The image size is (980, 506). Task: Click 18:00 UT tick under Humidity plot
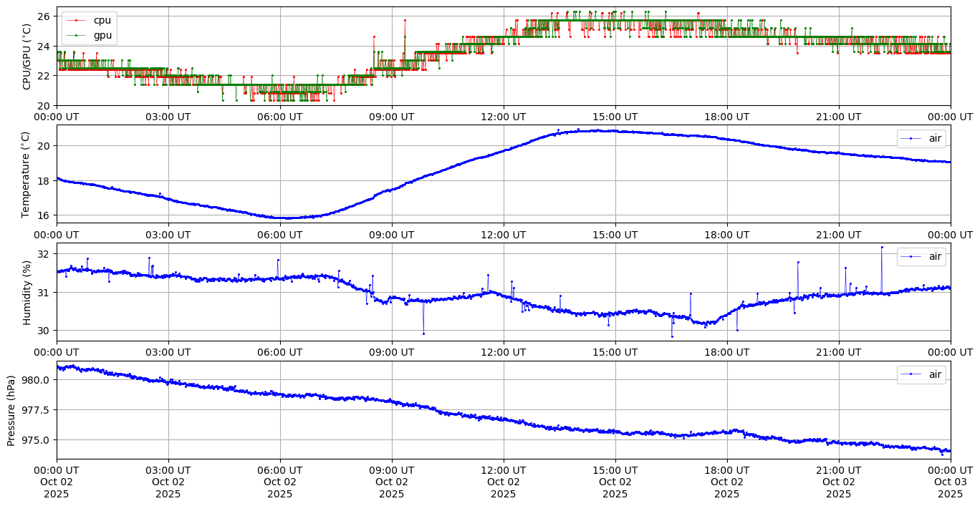[726, 352]
